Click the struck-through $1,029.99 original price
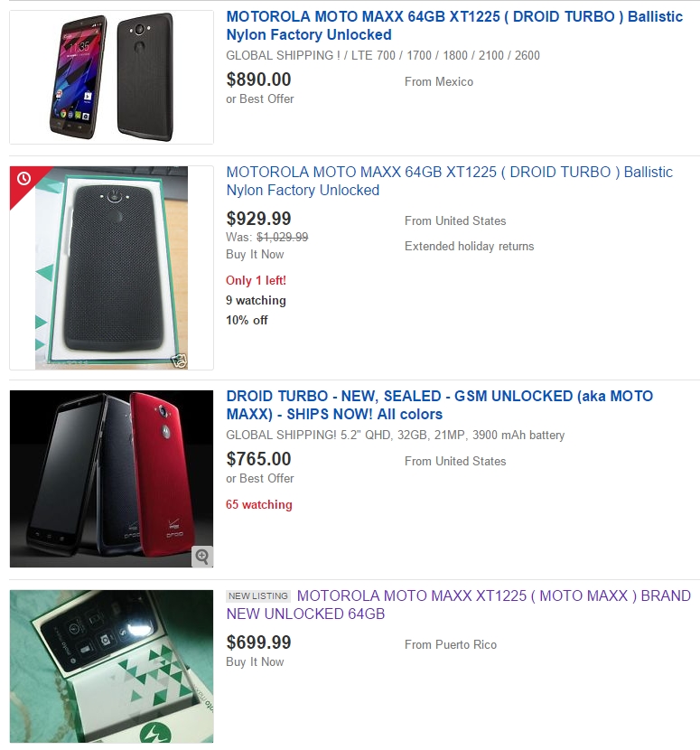 click(x=282, y=238)
